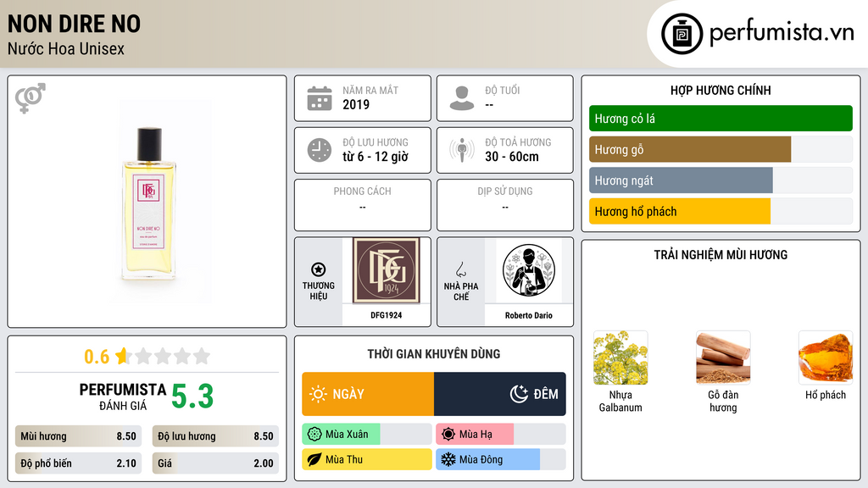Click the Độ phổ biến 2.10 score bar
Viewport: 868px width, 488px height.
[x=78, y=463]
